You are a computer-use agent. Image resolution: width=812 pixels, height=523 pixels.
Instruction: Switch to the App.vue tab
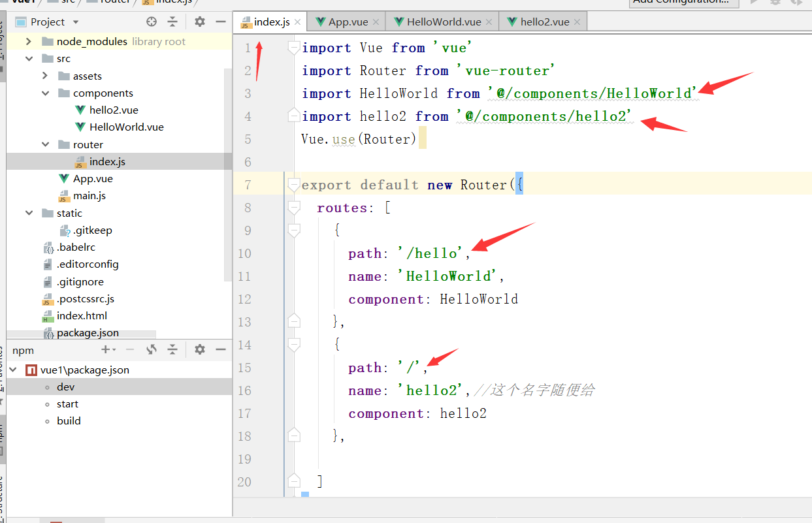coord(348,22)
